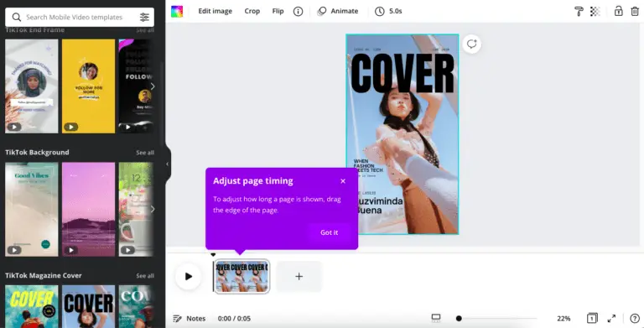Select the Good Vibes background template

pyautogui.click(x=32, y=209)
